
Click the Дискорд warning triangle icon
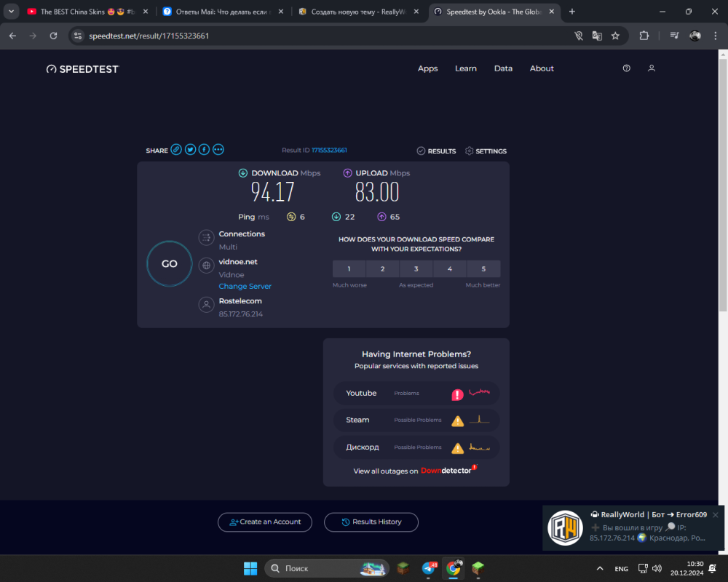[457, 448]
